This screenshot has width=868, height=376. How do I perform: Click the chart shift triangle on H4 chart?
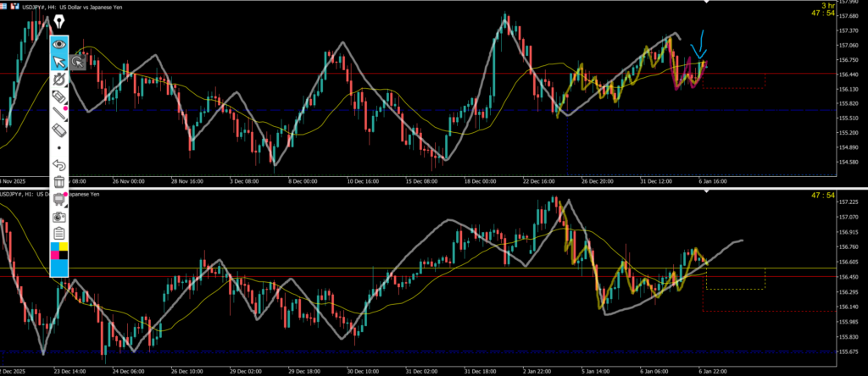tap(706, 3)
